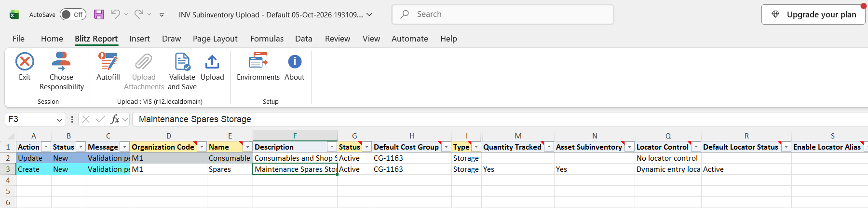The height and width of the screenshot is (208, 868).
Task: Click the Enable Locator Alias header
Action: (827, 147)
